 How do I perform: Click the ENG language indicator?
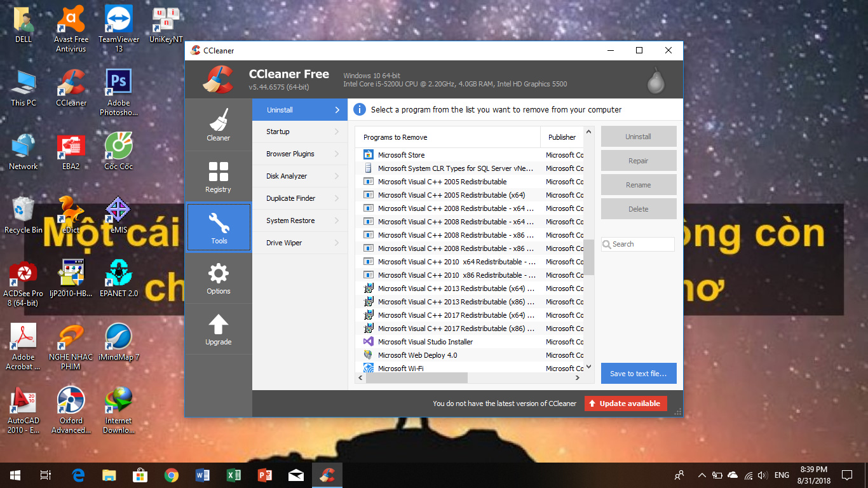pyautogui.click(x=782, y=475)
